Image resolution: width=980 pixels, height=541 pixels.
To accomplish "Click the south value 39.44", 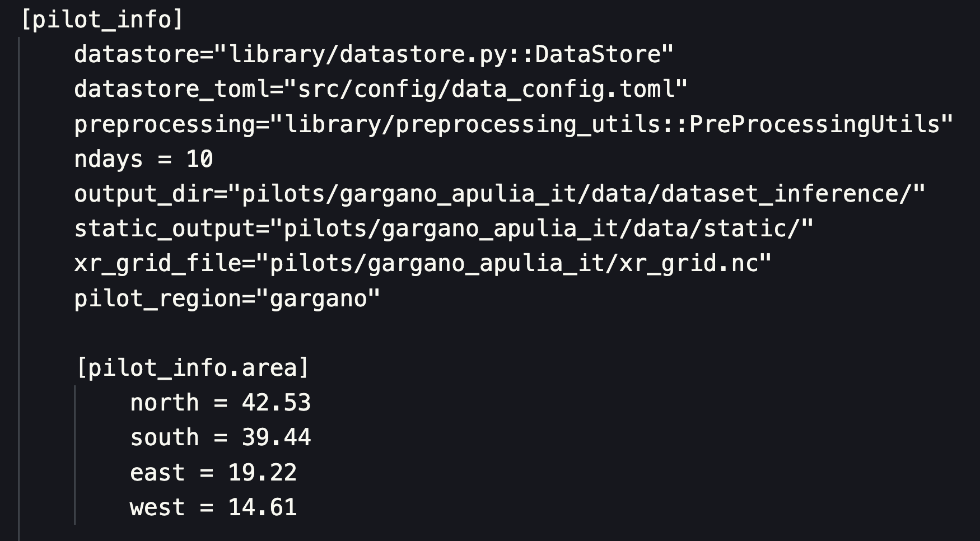I will [276, 437].
